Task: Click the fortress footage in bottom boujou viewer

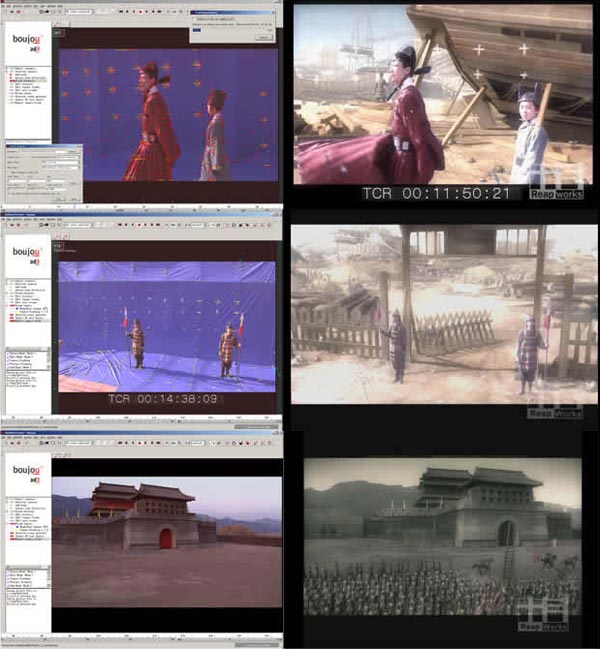Action: (x=167, y=542)
